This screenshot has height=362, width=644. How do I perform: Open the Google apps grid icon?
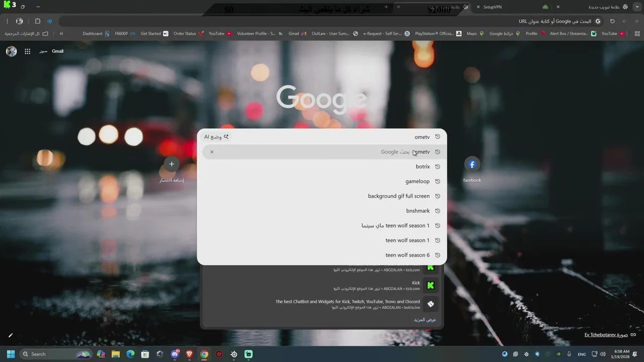pos(28,51)
